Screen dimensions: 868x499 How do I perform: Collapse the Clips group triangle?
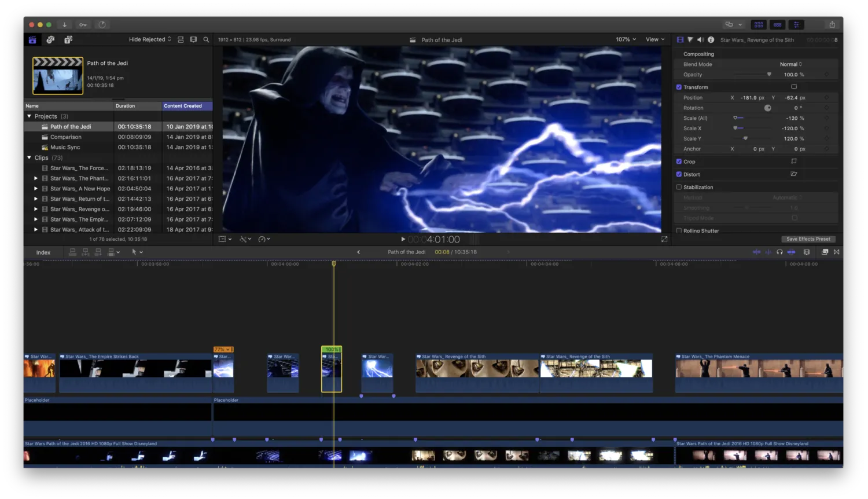[x=29, y=157]
